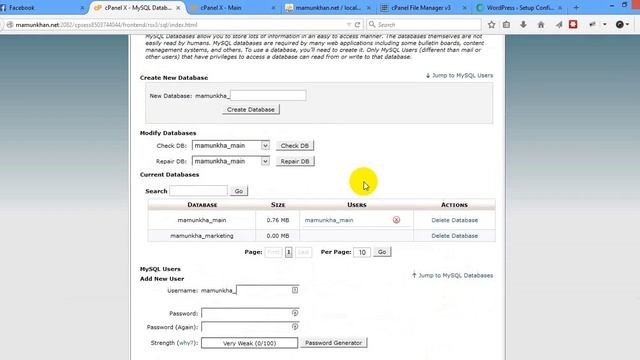The image size is (640, 360).
Task: Switch to the mamunkhan.net / localhost tab
Action: tap(329, 8)
